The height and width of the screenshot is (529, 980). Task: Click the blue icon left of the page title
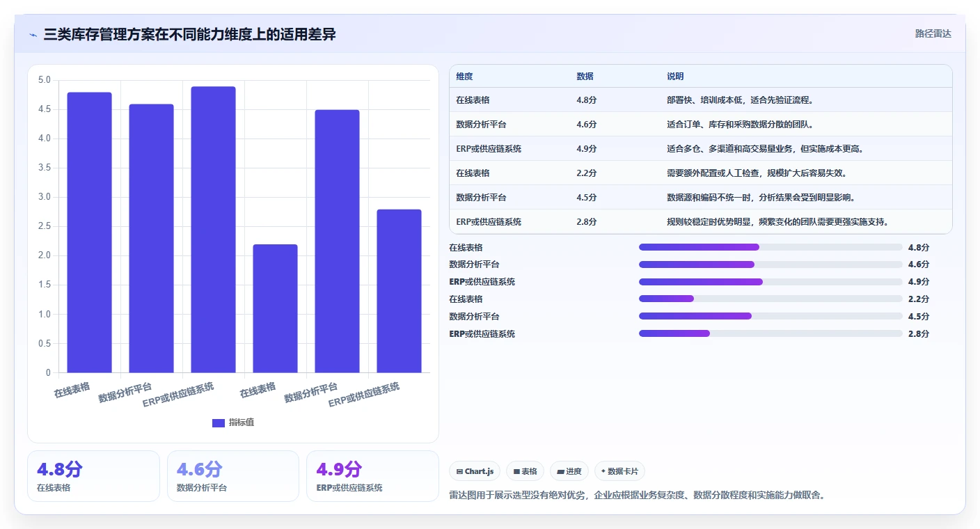(33, 34)
